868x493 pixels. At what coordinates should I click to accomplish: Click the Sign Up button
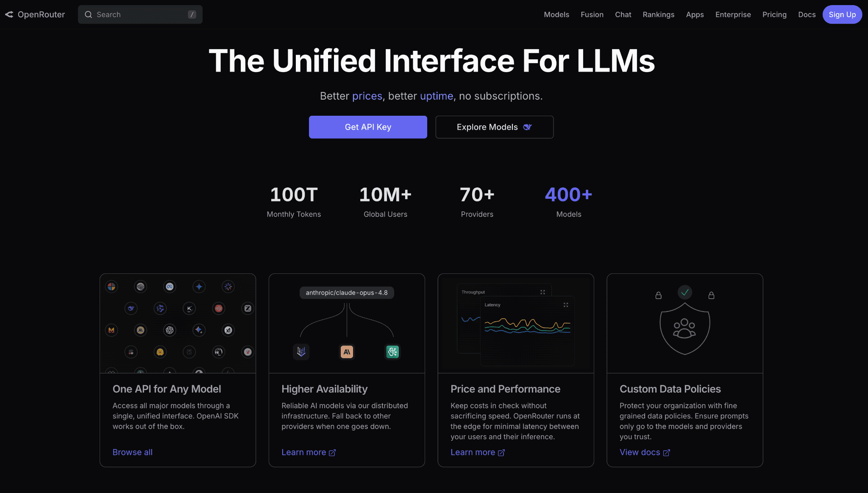click(x=842, y=14)
